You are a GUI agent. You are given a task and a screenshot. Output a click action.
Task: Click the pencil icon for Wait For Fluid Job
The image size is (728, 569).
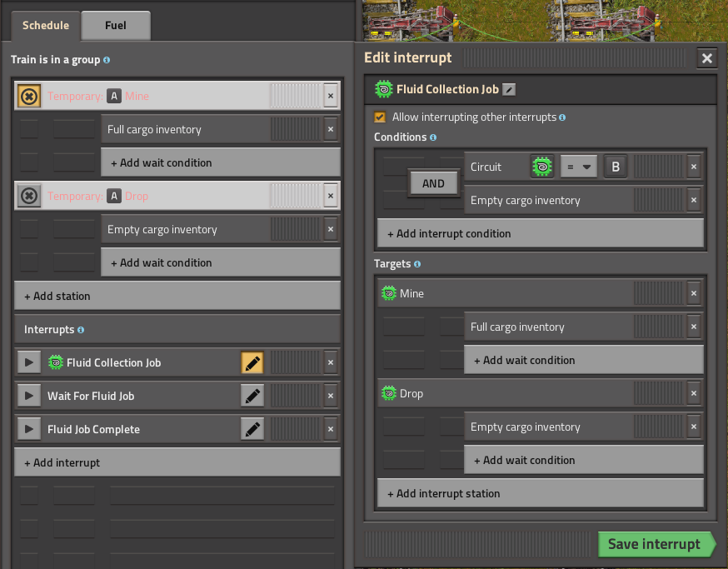point(252,396)
